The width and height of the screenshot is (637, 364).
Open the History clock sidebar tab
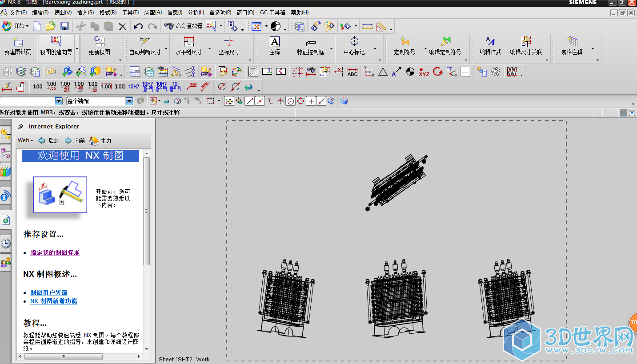pos(5,243)
